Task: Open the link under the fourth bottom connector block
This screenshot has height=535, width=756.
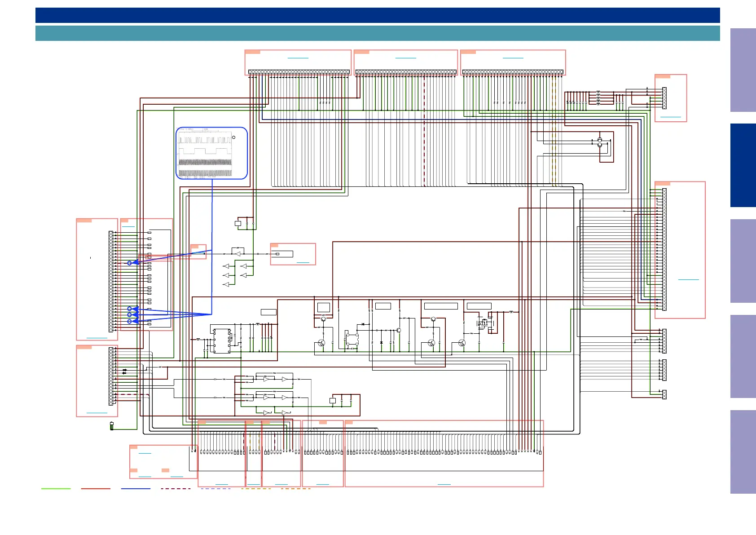Action: tap(323, 484)
